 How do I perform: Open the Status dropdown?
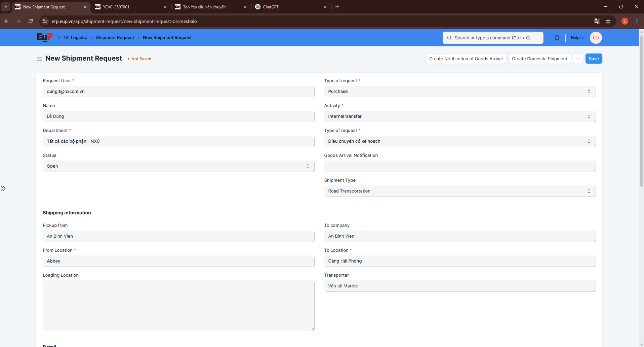178,166
